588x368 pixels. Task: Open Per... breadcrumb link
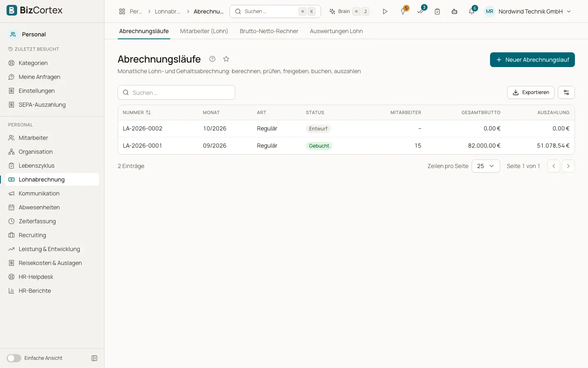point(136,11)
